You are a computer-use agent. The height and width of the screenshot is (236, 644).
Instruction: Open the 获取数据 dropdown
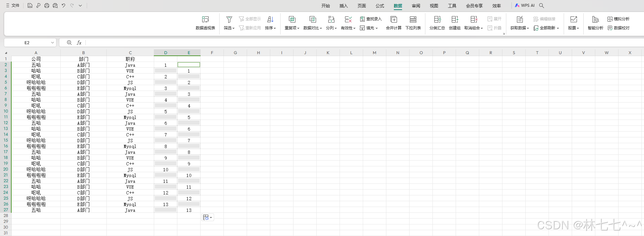point(520,28)
